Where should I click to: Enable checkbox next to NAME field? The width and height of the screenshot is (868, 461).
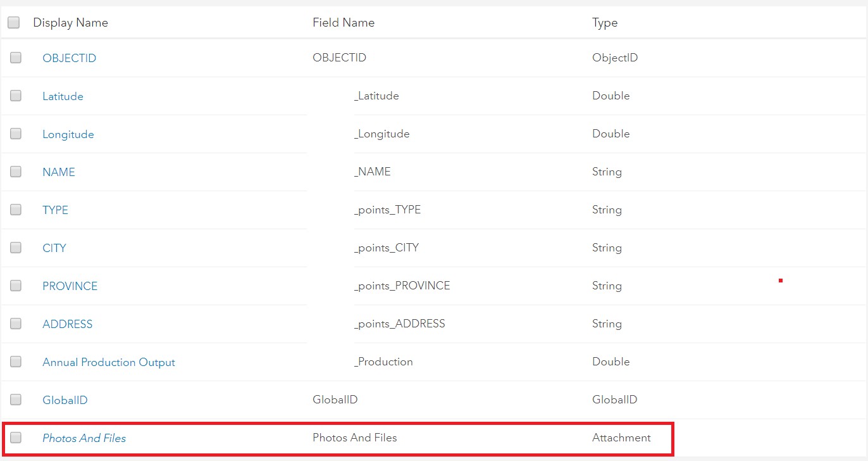pos(16,172)
